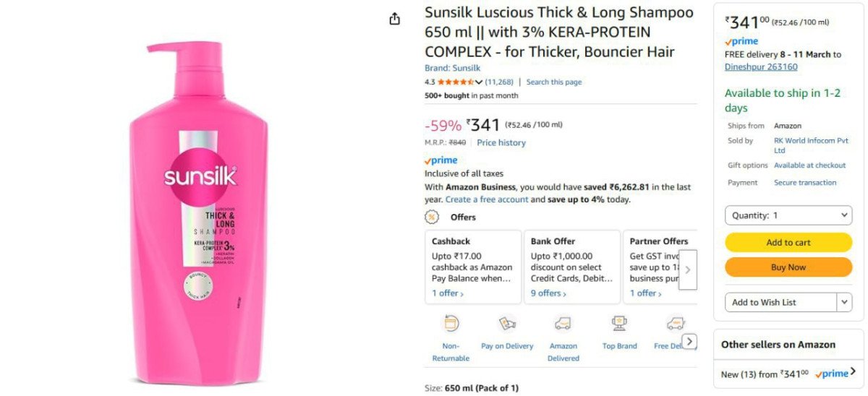Click the Amazon Delivered truck icon
868x396 pixels.
pyautogui.click(x=563, y=324)
